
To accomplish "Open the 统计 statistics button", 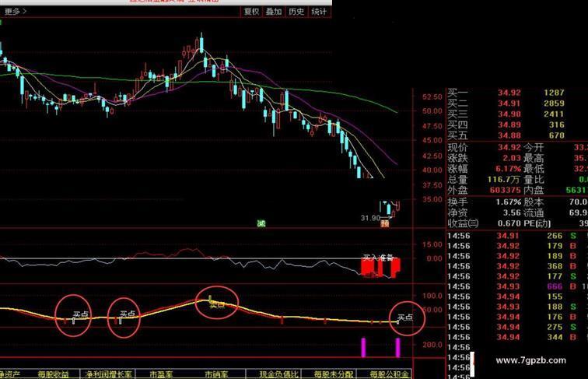I will point(319,12).
